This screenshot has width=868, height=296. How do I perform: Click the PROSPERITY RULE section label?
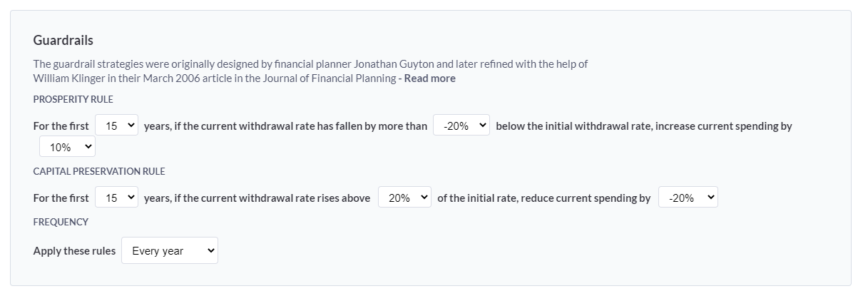[x=73, y=99]
